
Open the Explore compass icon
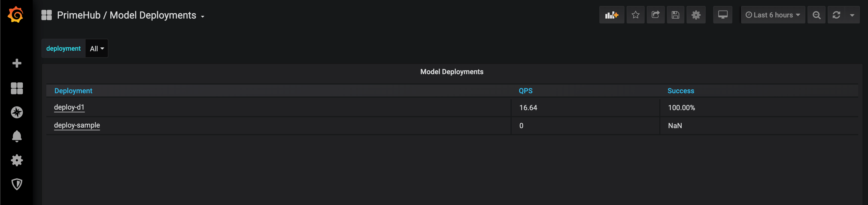[x=17, y=112]
